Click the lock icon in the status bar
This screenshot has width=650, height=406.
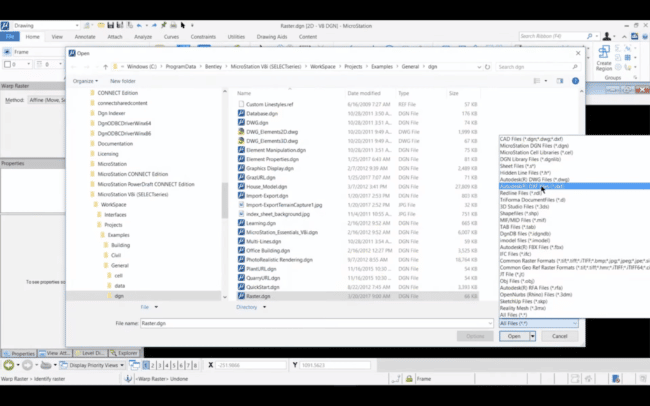point(409,379)
